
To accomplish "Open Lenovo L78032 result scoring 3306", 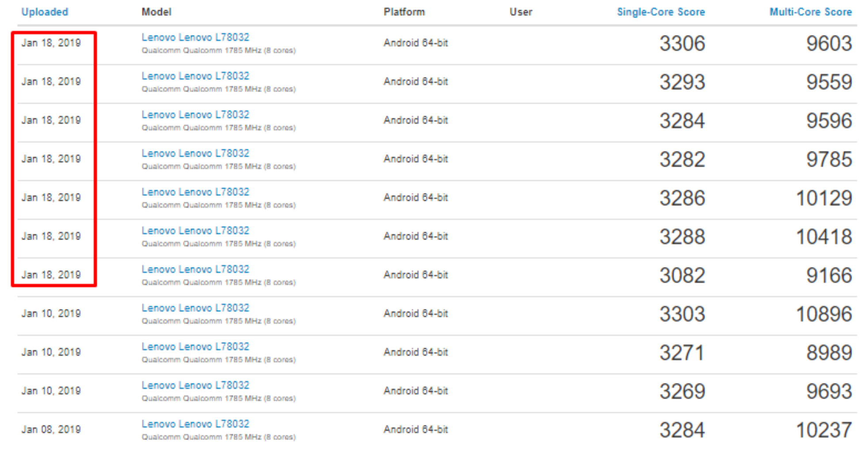I will coord(195,37).
